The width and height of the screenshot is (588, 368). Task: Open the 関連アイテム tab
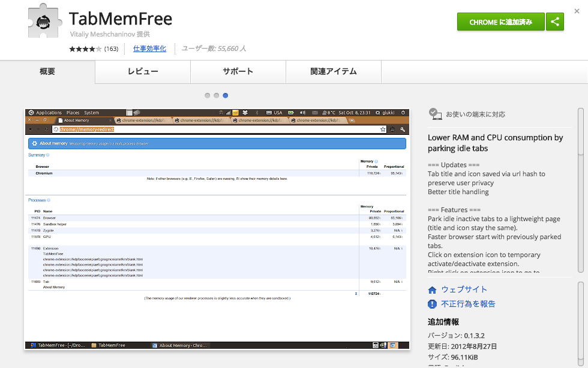point(334,71)
